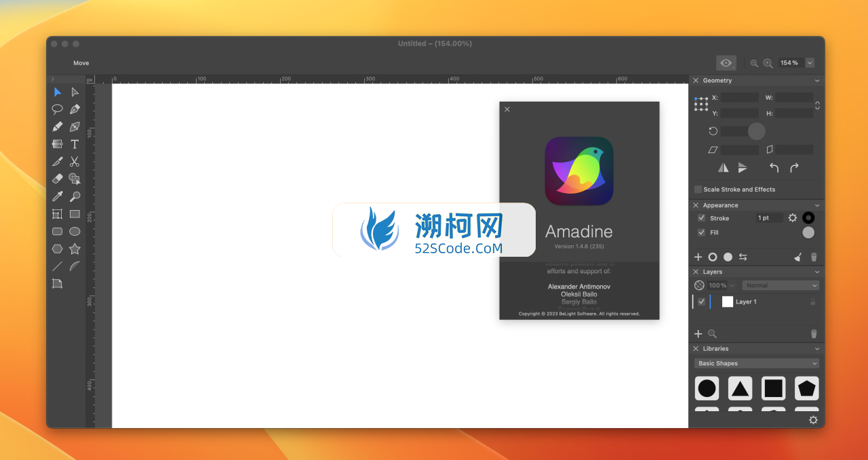Click the Stroke color swatch
Screen dimensions: 868x460
pyautogui.click(x=808, y=218)
